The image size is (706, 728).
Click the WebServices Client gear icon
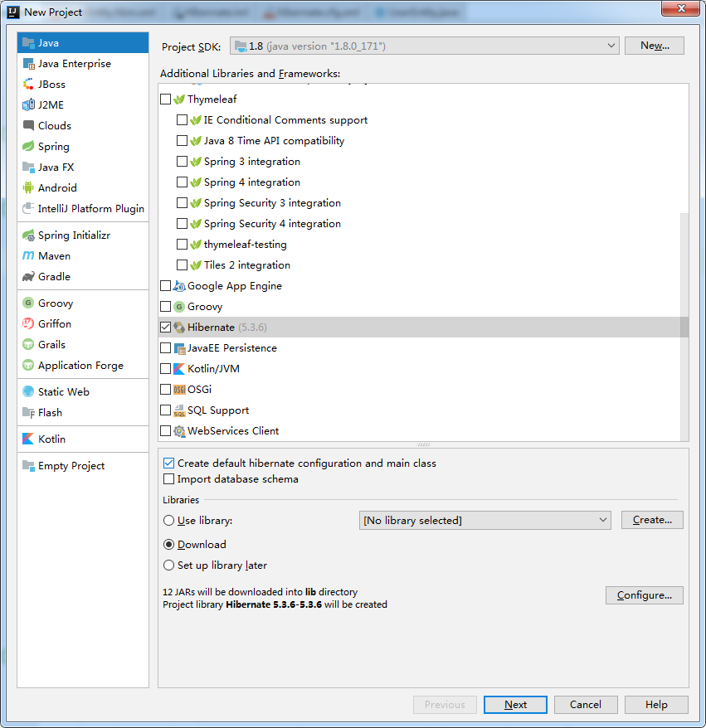click(179, 431)
